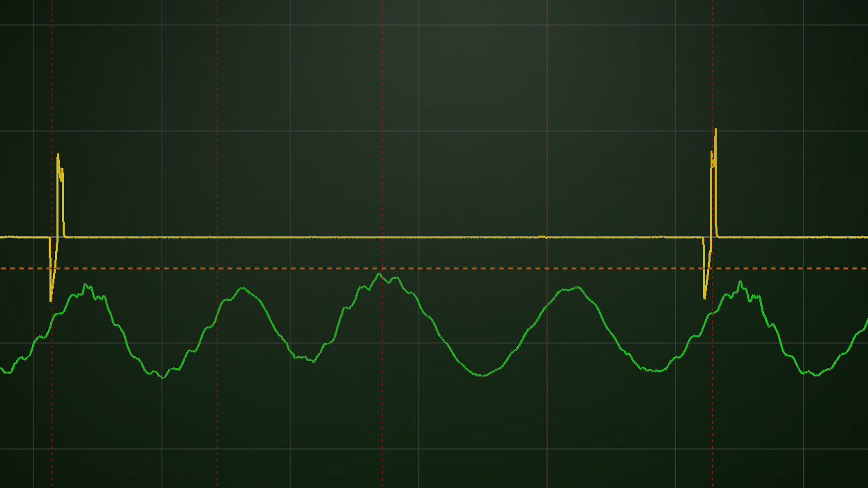Click the highest green waveform peak near center

tap(379, 274)
